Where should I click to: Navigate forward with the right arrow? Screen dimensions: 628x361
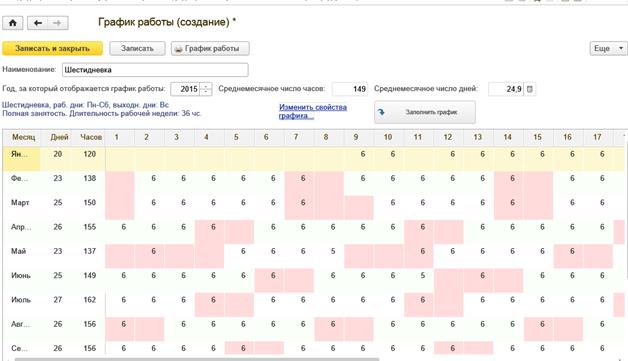tap(57, 23)
